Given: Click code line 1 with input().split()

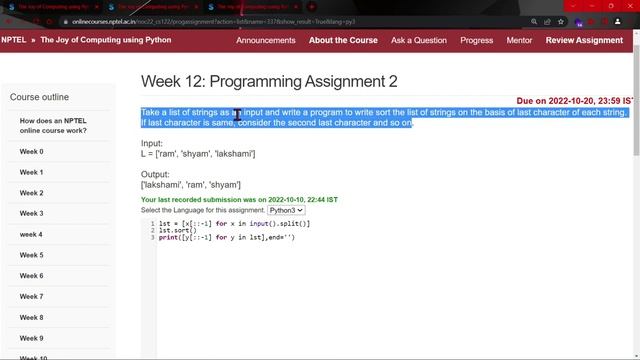Looking at the screenshot, I should point(234,224).
